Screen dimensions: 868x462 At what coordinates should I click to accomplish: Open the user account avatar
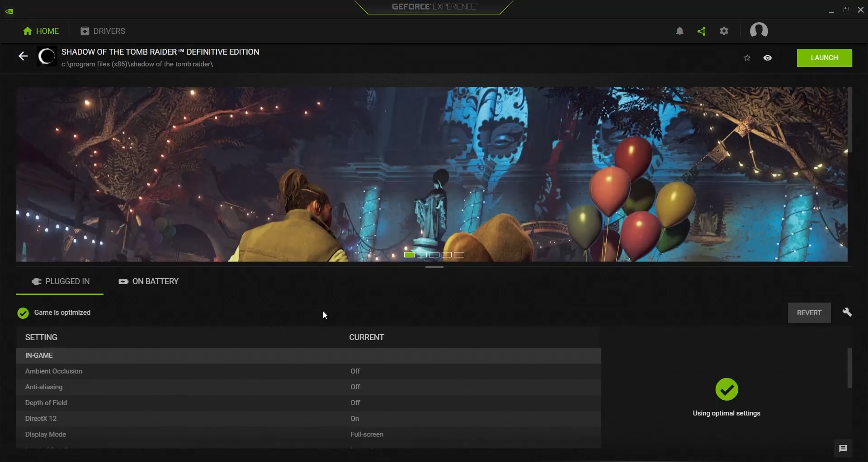[x=759, y=31]
